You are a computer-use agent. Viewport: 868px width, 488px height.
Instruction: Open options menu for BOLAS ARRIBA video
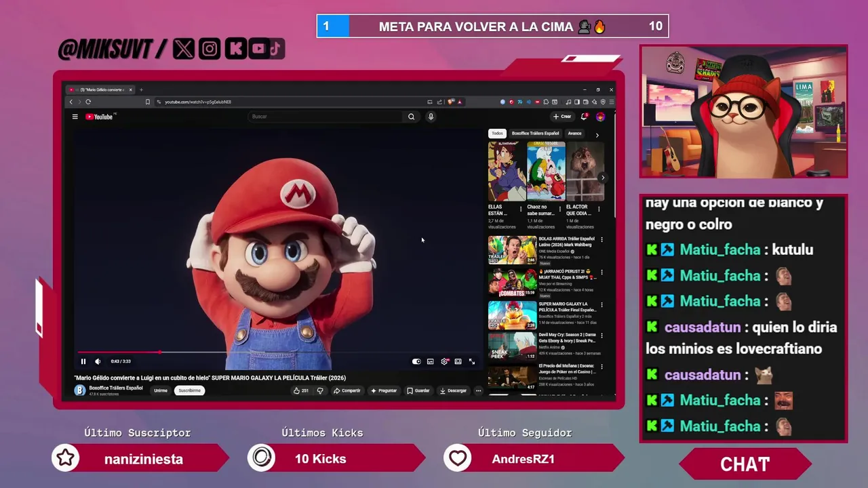[601, 239]
